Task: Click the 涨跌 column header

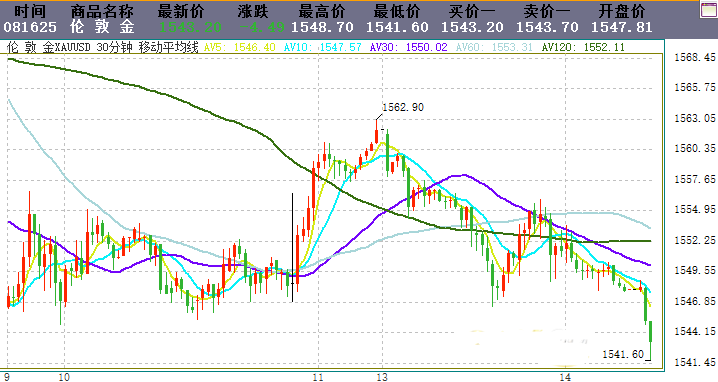Action: click(x=253, y=11)
